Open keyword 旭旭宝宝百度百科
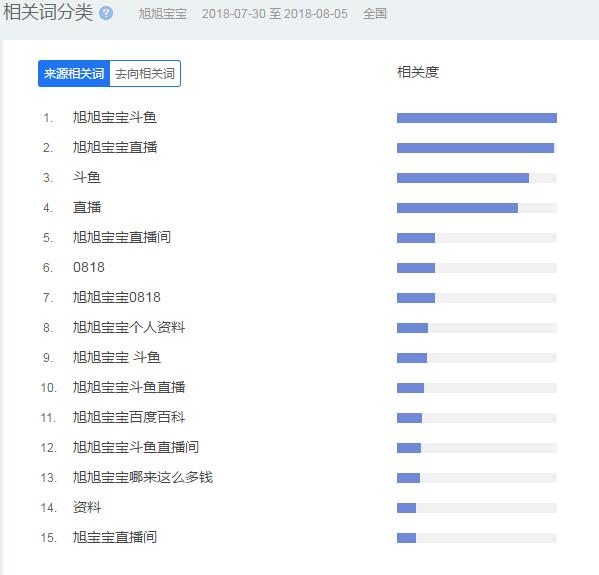This screenshot has width=599, height=575. tap(129, 417)
